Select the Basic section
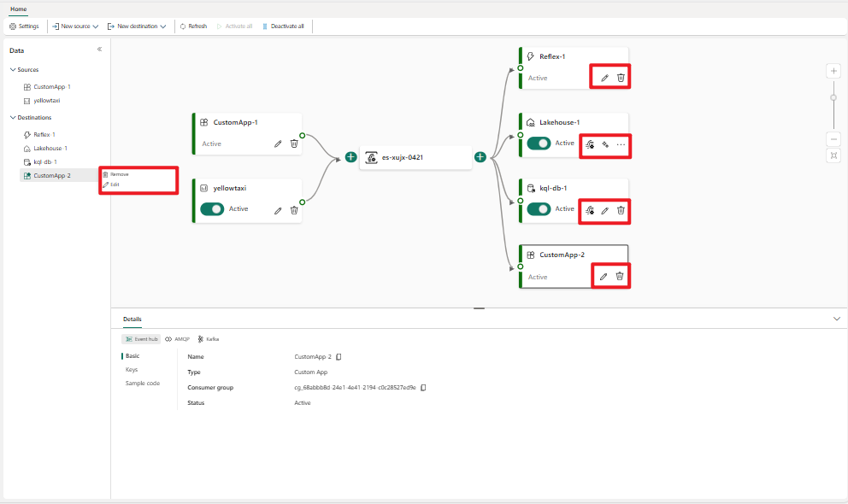This screenshot has height=504, width=848. 132,356
